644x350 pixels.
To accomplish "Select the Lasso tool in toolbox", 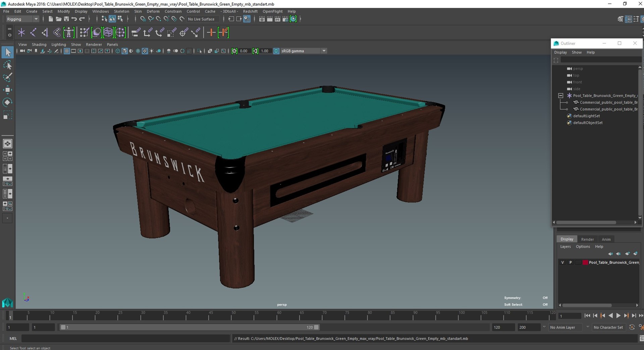I will pos(7,65).
